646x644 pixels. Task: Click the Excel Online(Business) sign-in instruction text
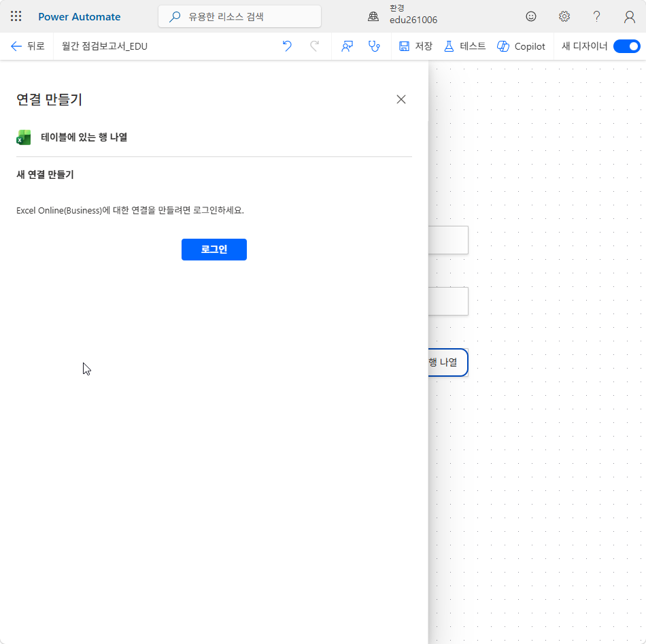(x=130, y=210)
